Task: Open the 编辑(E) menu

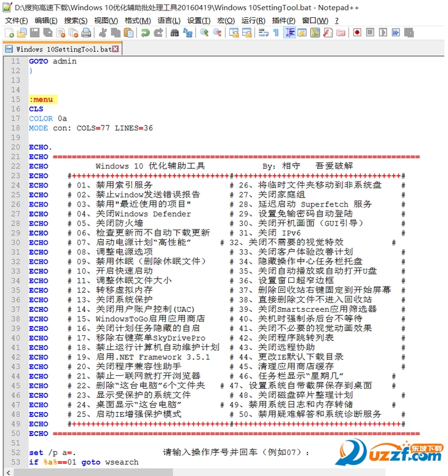Action: pyautogui.click(x=46, y=21)
